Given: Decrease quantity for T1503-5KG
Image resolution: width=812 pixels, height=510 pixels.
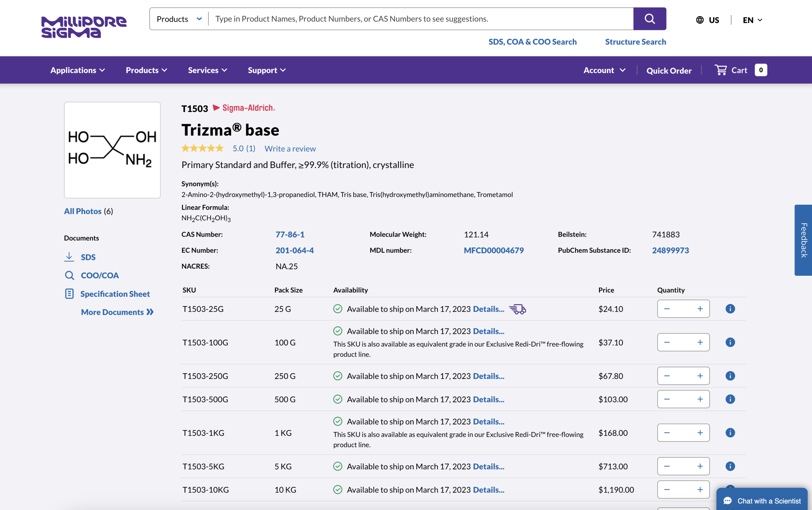Looking at the screenshot, I should (667, 466).
